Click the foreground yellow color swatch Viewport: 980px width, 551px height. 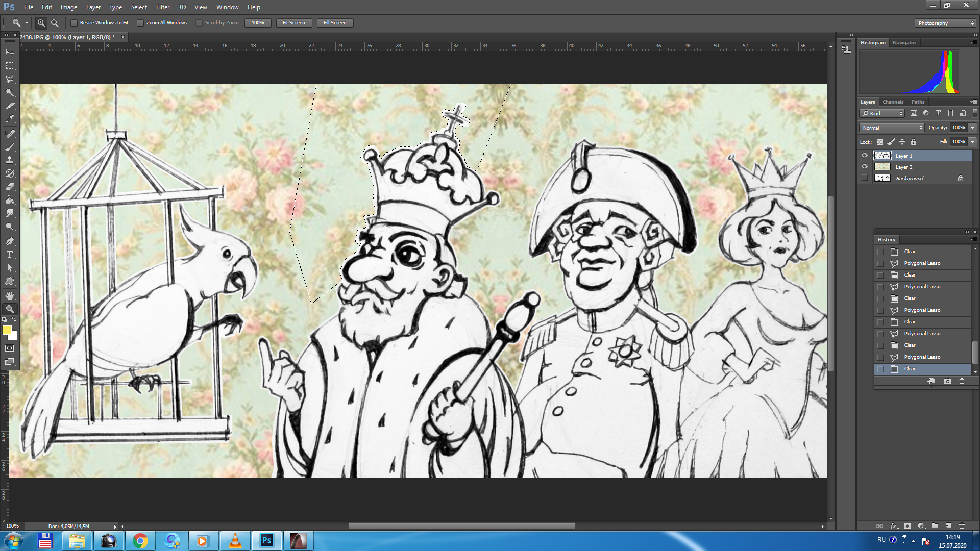click(7, 330)
